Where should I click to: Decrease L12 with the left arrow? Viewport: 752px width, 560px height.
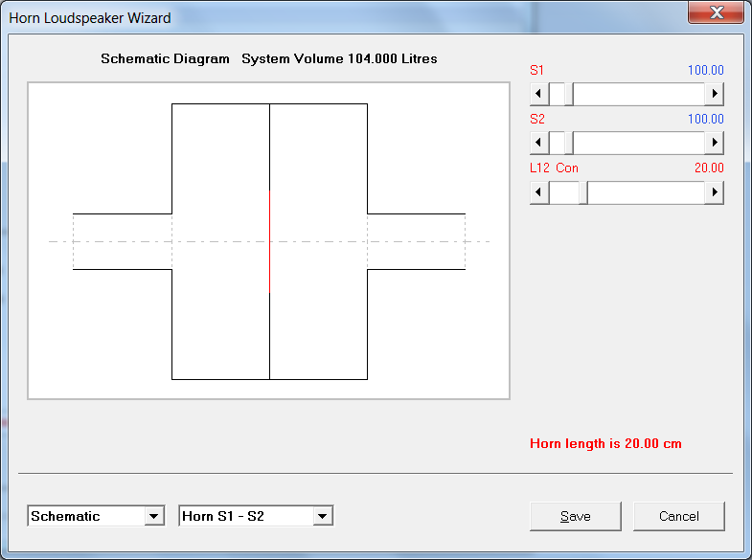click(539, 192)
